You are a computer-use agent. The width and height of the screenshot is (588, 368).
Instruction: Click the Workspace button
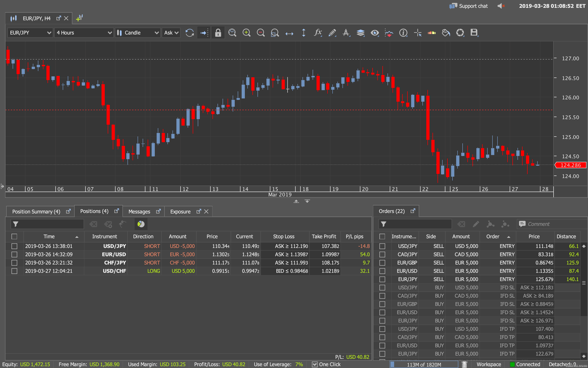point(489,364)
